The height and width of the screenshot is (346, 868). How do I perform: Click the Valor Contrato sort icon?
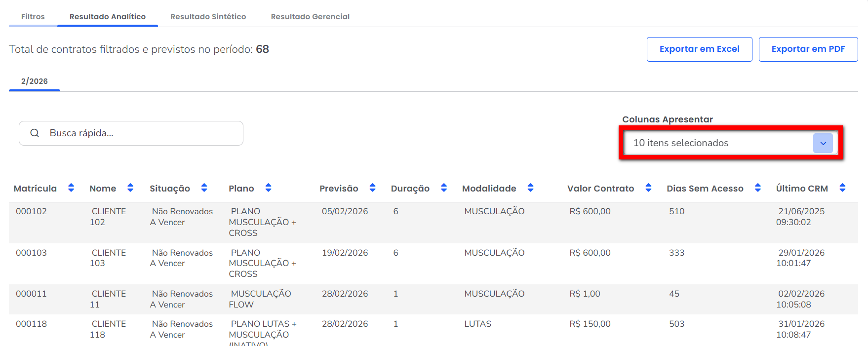coord(648,188)
